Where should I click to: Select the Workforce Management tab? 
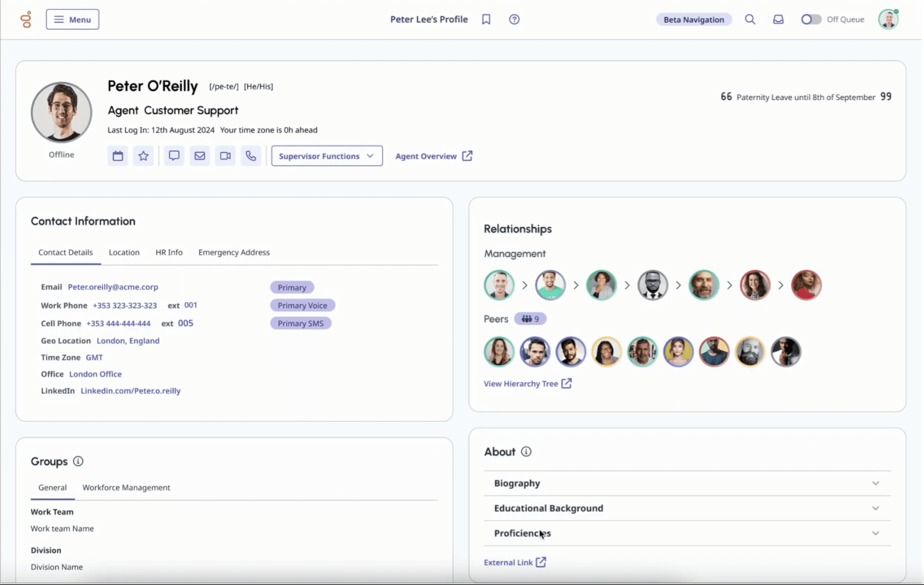tap(126, 487)
